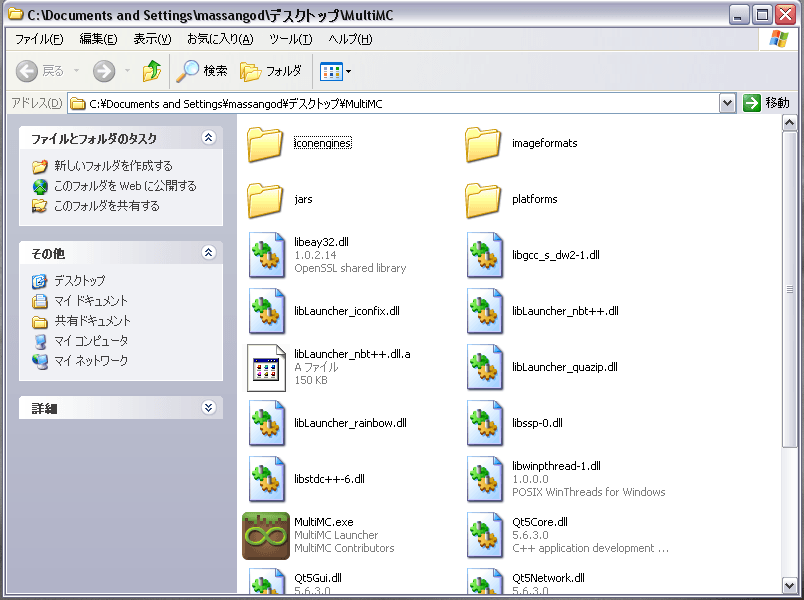Expand the 詳細 panel
The height and width of the screenshot is (600, 804).
[208, 408]
